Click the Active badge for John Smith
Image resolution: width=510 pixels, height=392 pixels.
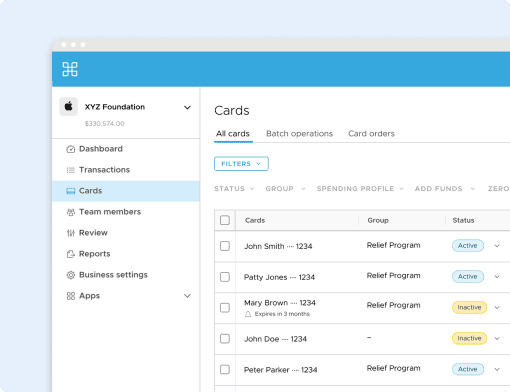pyautogui.click(x=468, y=246)
